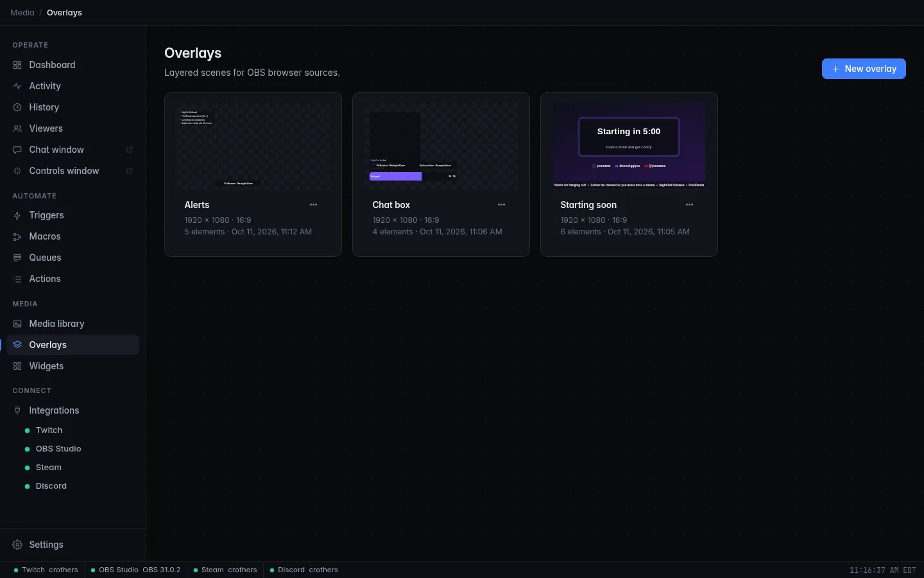The width and height of the screenshot is (924, 578).
Task: Open the Alerts overlay thumbnail
Action: pos(253,146)
